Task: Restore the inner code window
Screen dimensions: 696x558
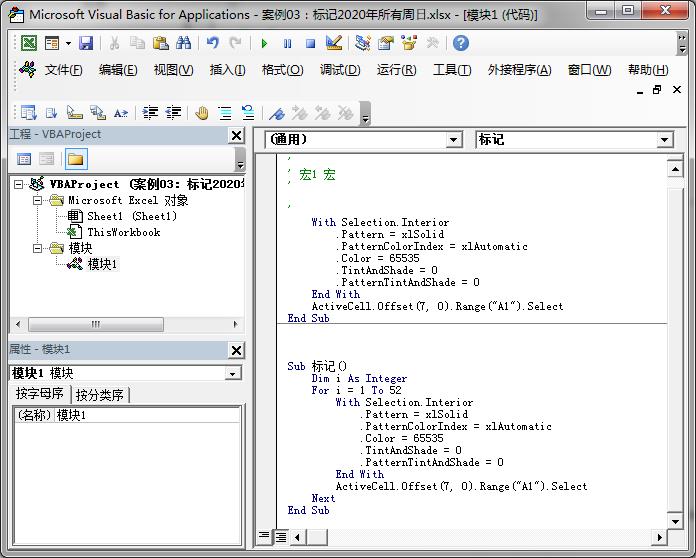Action: point(657,90)
